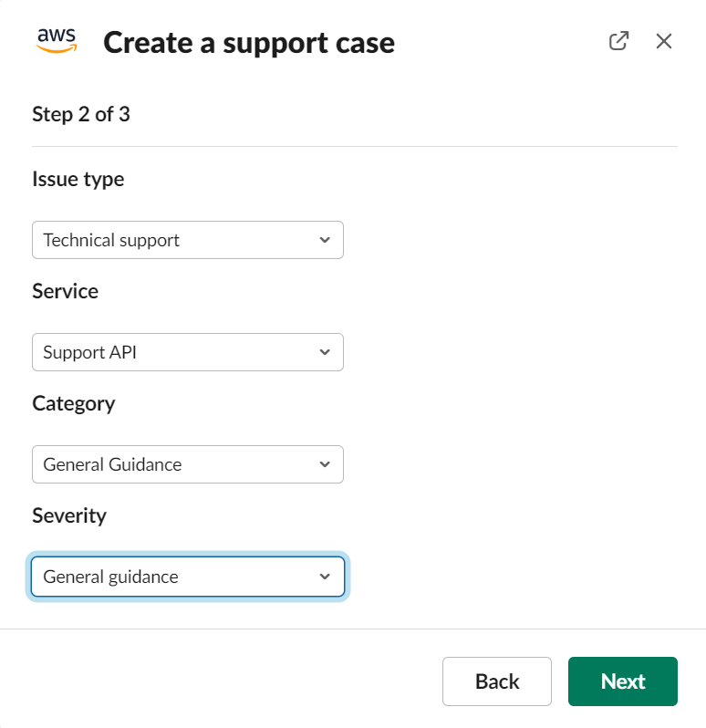The image size is (706, 728).
Task: Go Back to the previous step
Action: click(497, 681)
